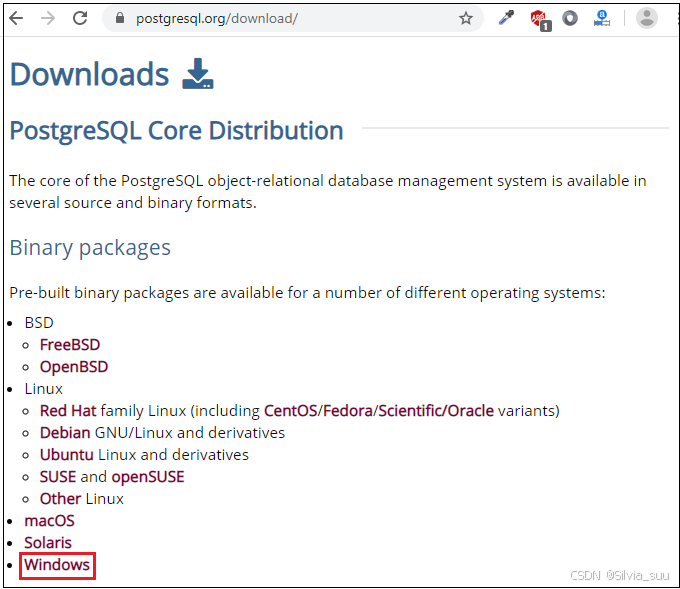Screen dimensions: 680x589
Task: Bookmark page with the star icon
Action: pos(466,19)
